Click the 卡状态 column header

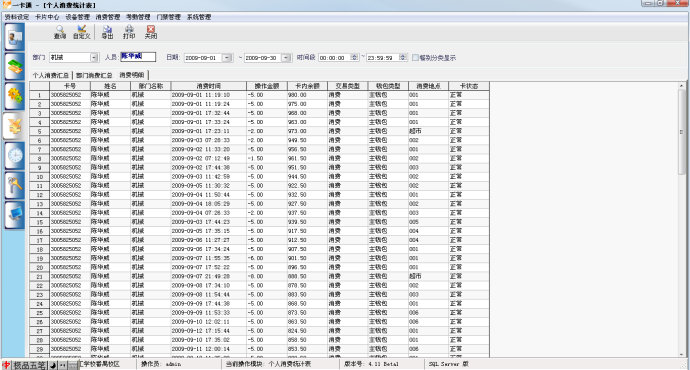tap(469, 86)
